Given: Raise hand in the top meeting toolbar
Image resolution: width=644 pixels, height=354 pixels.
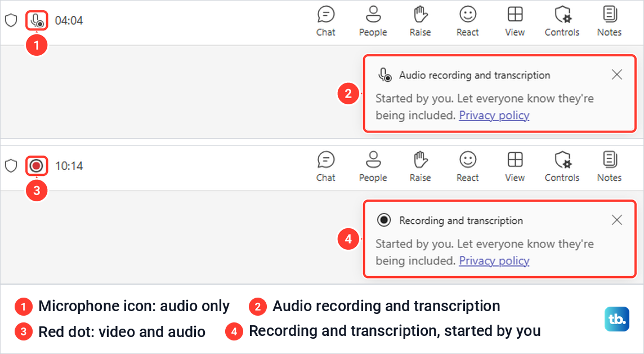Looking at the screenshot, I should tap(420, 21).
